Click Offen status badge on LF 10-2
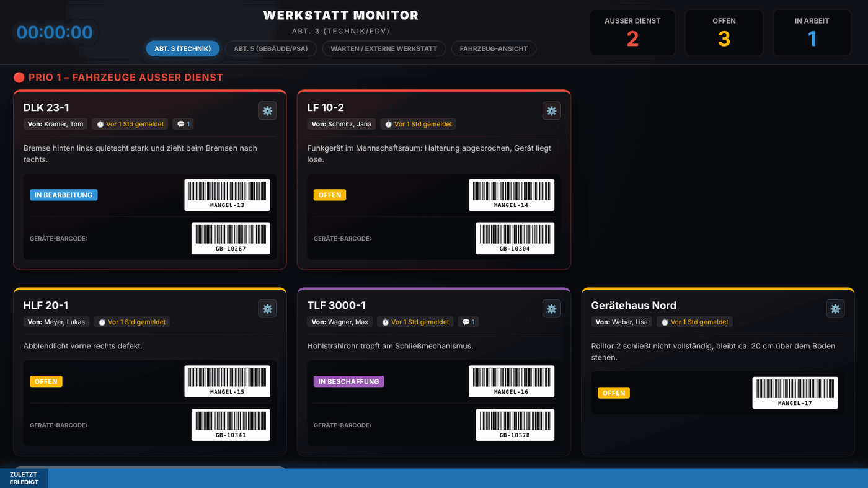Image resolution: width=868 pixels, height=488 pixels. (330, 195)
